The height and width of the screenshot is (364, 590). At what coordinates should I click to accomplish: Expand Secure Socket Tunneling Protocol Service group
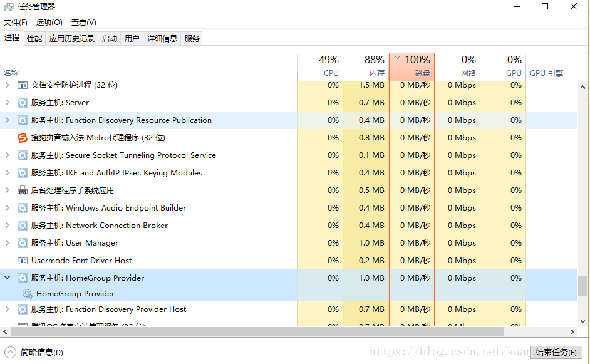pyautogui.click(x=7, y=155)
